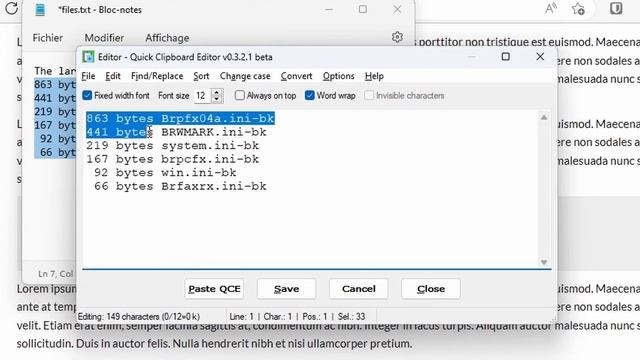Open the Bloc-notes settings gear
Viewport: 640px width, 360px height.
click(x=397, y=37)
